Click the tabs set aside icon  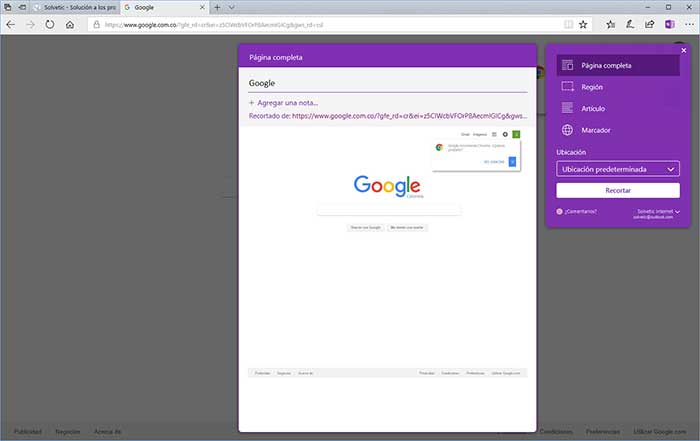pyautogui.click(x=8, y=7)
